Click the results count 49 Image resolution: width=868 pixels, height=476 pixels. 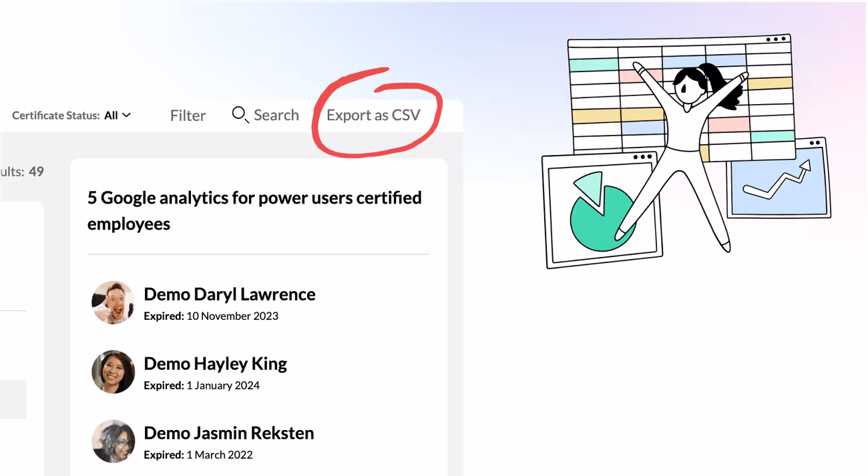point(36,172)
